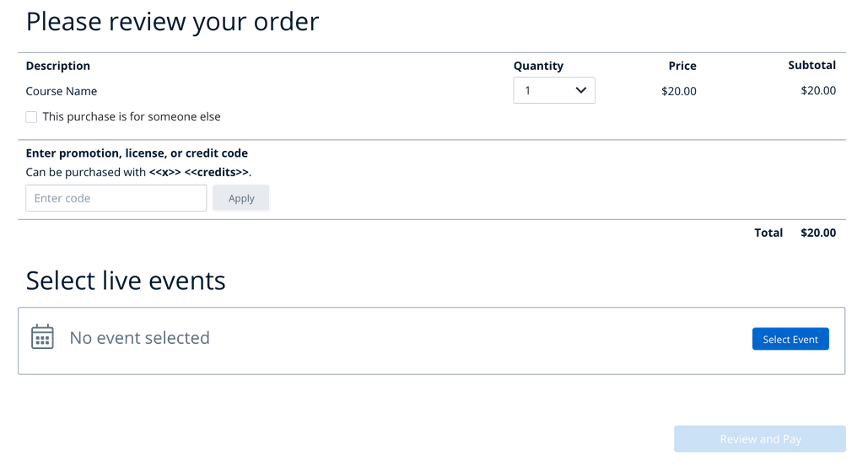Click the "Can be purchased with" credits text
Viewport: 868px width, 467px height.
point(139,172)
